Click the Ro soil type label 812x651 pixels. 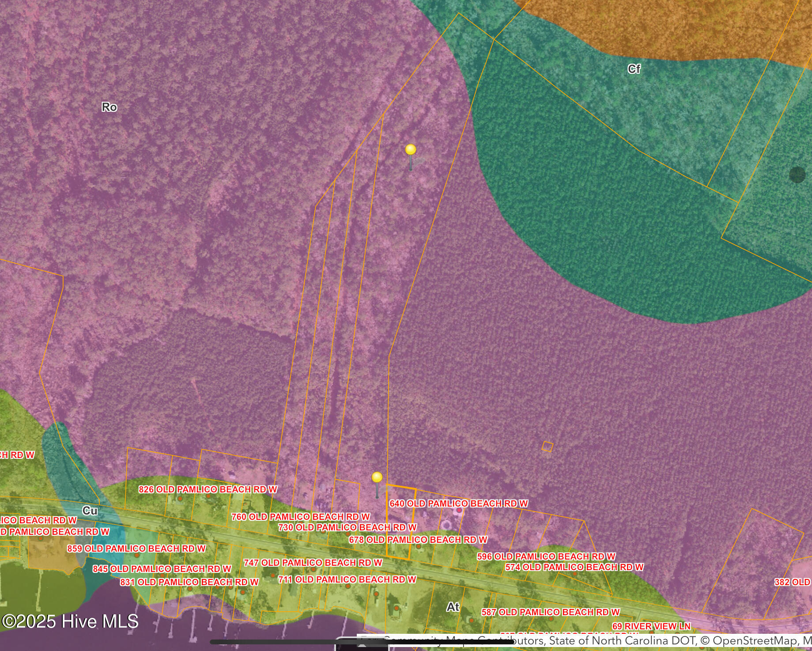[109, 107]
